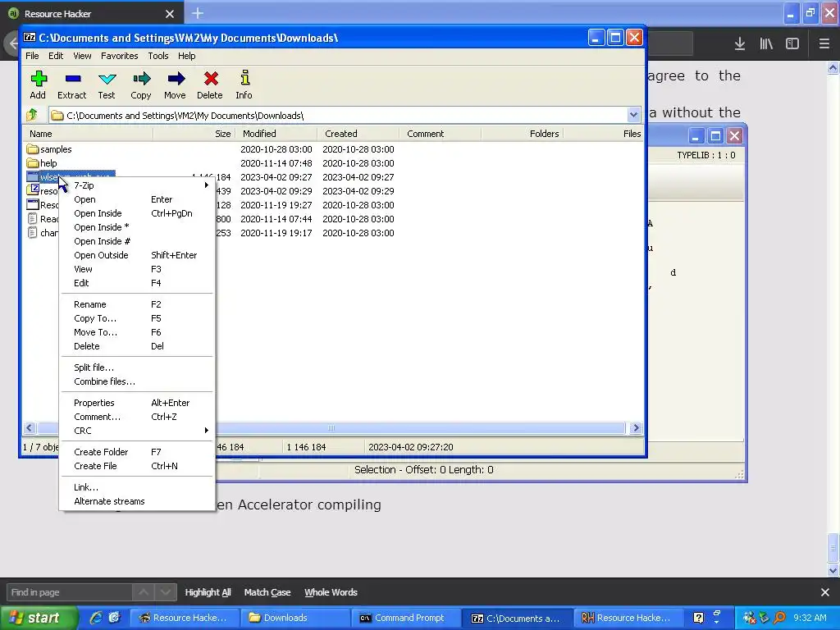840x630 pixels.
Task: Open a new browser tab with plus
Action: pyautogui.click(x=197, y=13)
